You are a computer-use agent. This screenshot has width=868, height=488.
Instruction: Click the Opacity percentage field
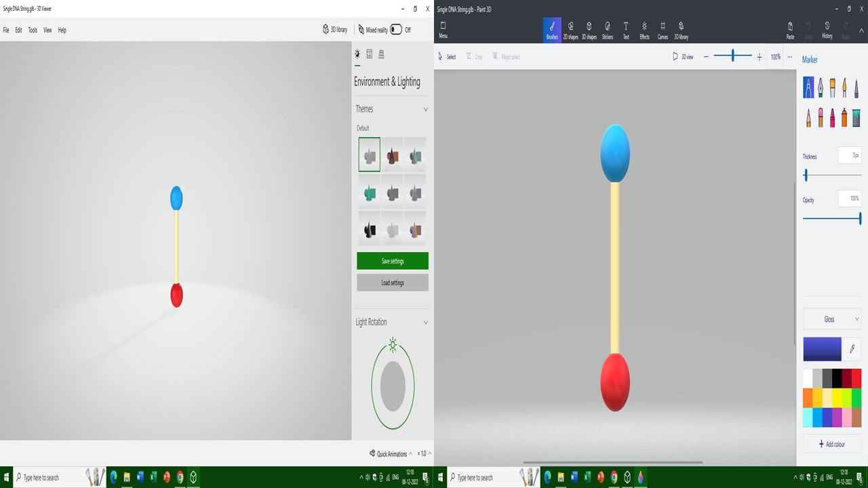coord(850,199)
